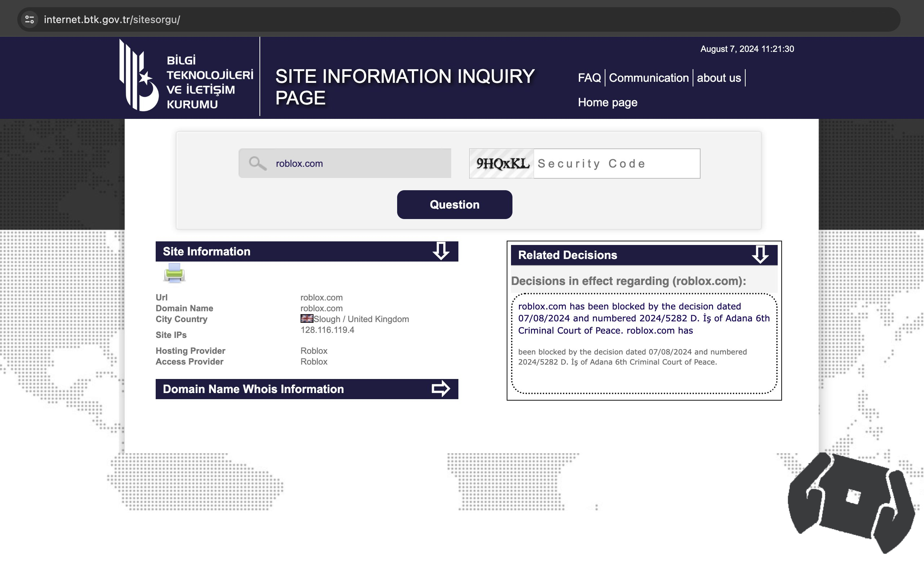Click the Access Provider value Roblox
Screen dimensions: 924x562
pyautogui.click(x=314, y=361)
